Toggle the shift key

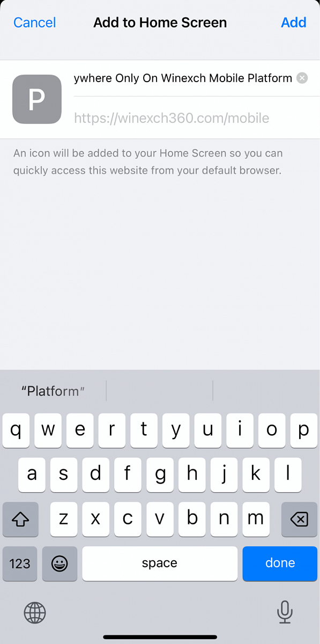(20, 519)
